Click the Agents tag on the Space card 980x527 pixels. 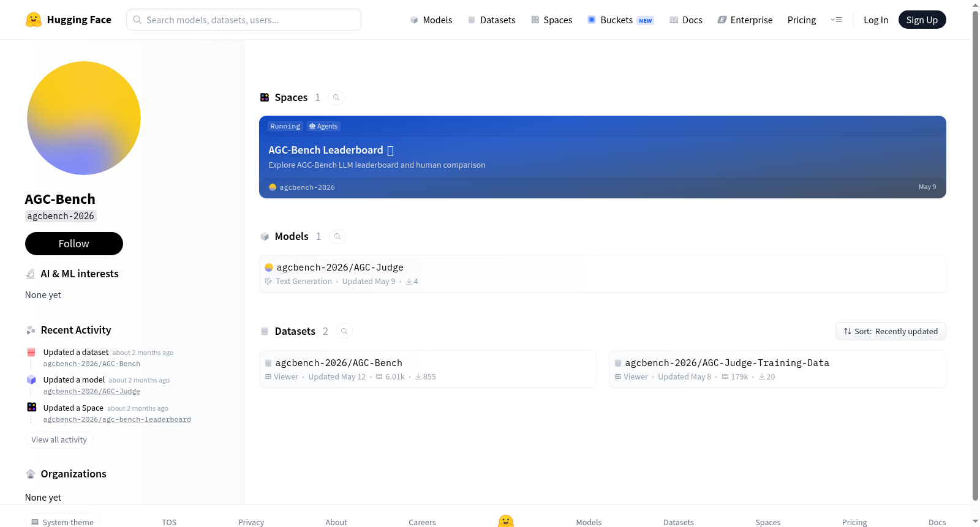tap(323, 126)
